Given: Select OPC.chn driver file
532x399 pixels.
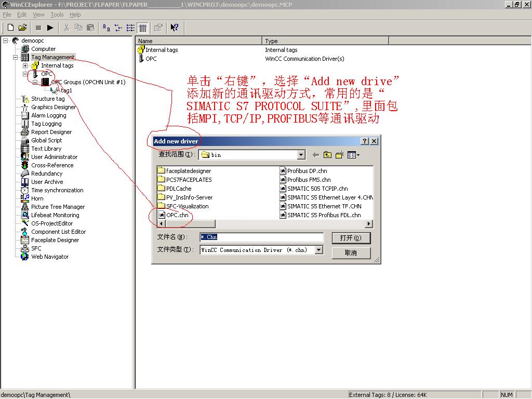Looking at the screenshot, I should point(174,215).
